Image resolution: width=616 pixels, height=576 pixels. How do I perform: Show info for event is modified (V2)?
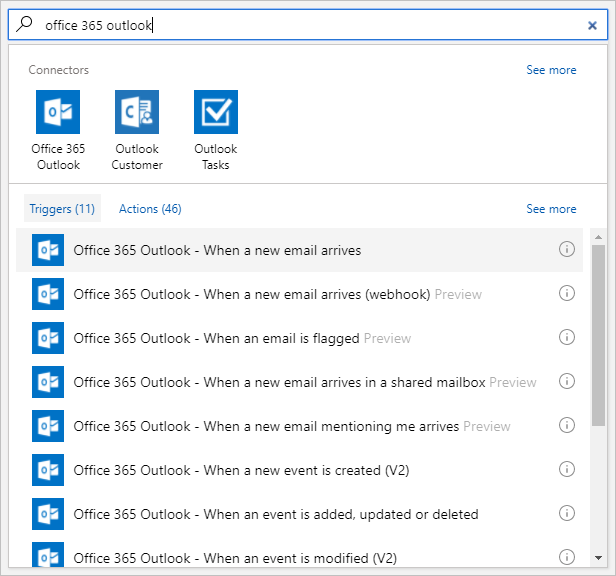tap(566, 557)
